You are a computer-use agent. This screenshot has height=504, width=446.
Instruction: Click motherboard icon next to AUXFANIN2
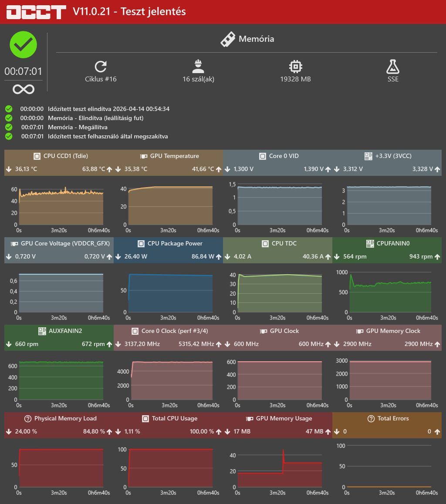(42, 331)
